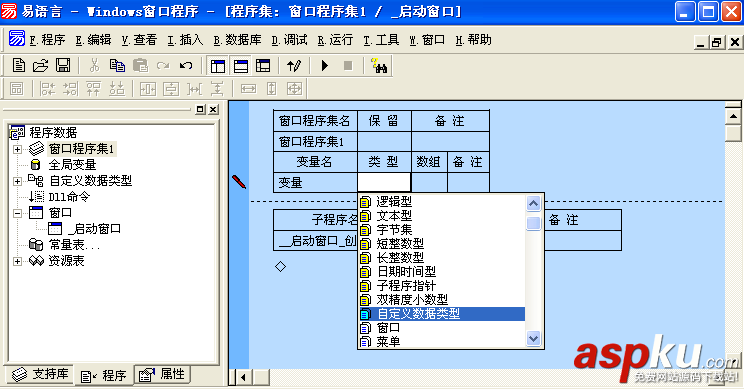The height and width of the screenshot is (389, 744).
Task: Open the I.插入 menu
Action: tap(185, 40)
